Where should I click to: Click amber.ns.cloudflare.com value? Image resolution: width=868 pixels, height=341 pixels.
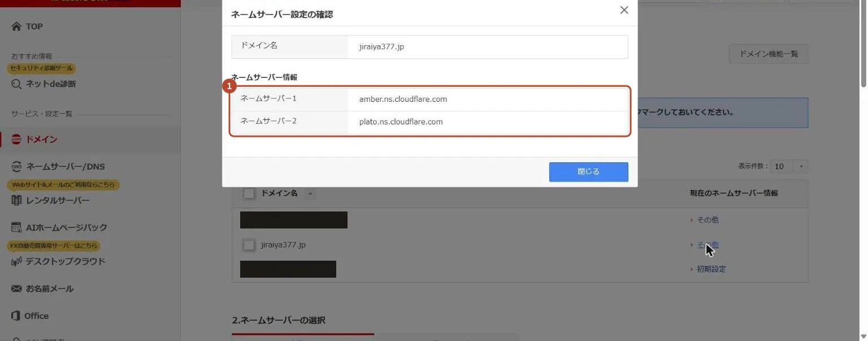pyautogui.click(x=403, y=99)
